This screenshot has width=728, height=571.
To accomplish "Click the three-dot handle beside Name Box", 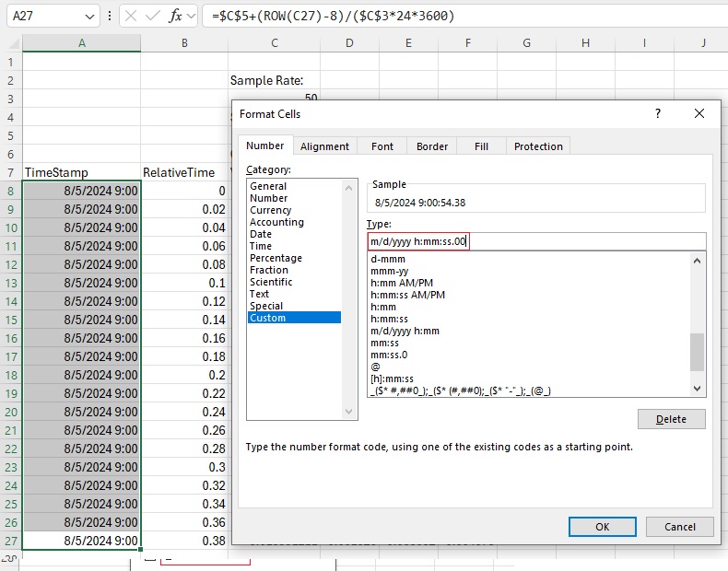I will click(x=110, y=17).
